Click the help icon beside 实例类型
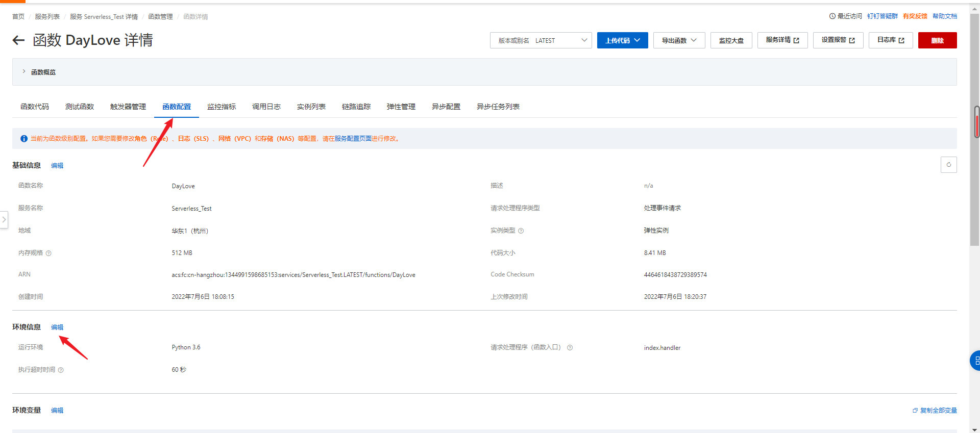The height and width of the screenshot is (433, 980). coord(521,231)
